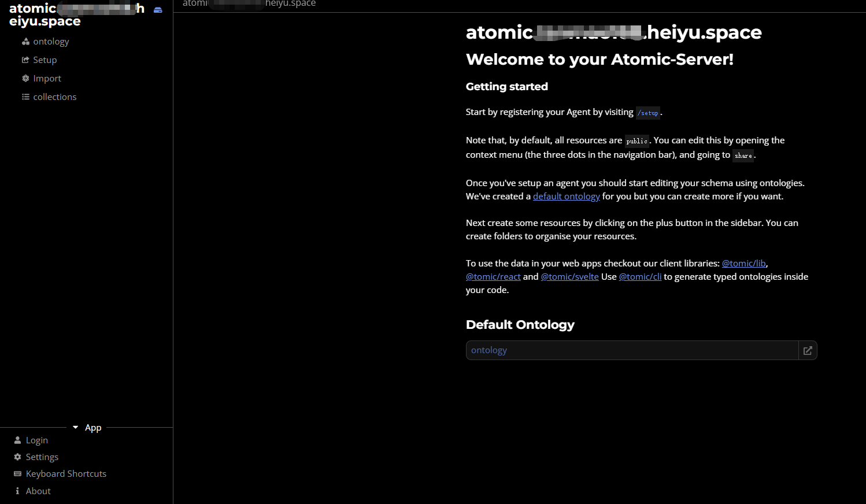Click the 'Default Ontology' heading
This screenshot has width=866, height=504.
click(520, 325)
